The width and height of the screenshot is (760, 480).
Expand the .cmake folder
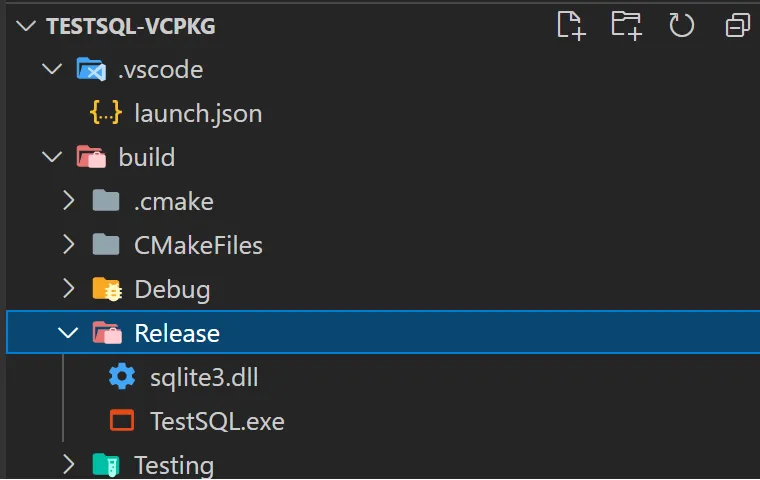69,200
